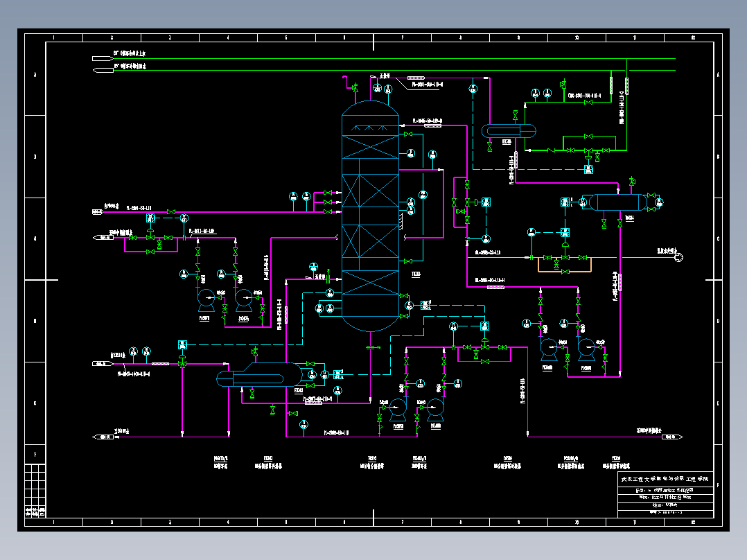Click the title block line 武汉工程大学机电与信息工程学院

[665, 479]
